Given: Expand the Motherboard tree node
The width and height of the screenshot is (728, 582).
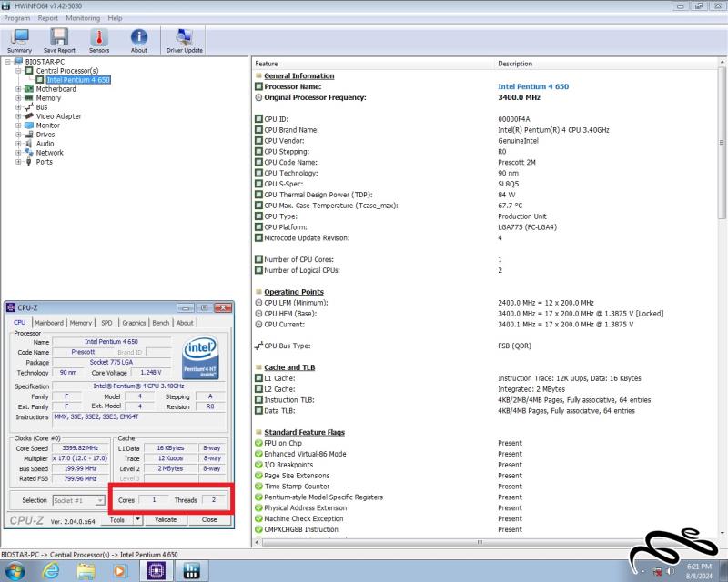Looking at the screenshot, I should click(x=18, y=88).
